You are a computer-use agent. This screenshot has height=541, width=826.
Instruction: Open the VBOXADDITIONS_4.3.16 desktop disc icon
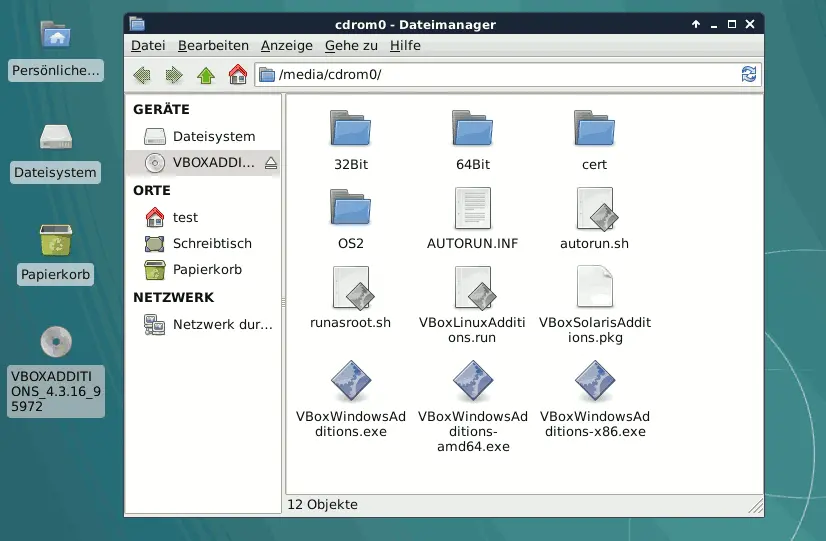(56, 341)
